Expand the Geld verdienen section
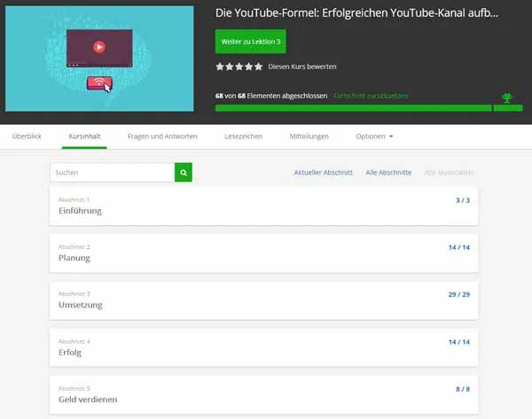The image size is (532, 419). (x=263, y=394)
